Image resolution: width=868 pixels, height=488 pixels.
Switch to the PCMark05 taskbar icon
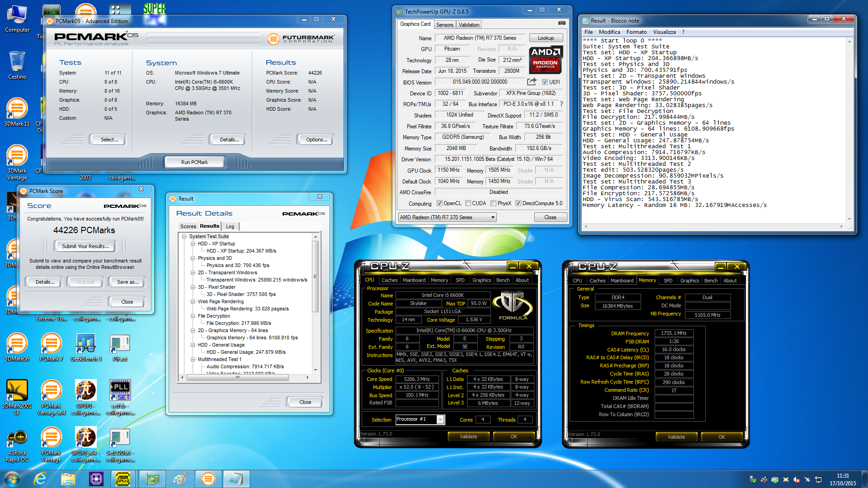pyautogui.click(x=208, y=479)
